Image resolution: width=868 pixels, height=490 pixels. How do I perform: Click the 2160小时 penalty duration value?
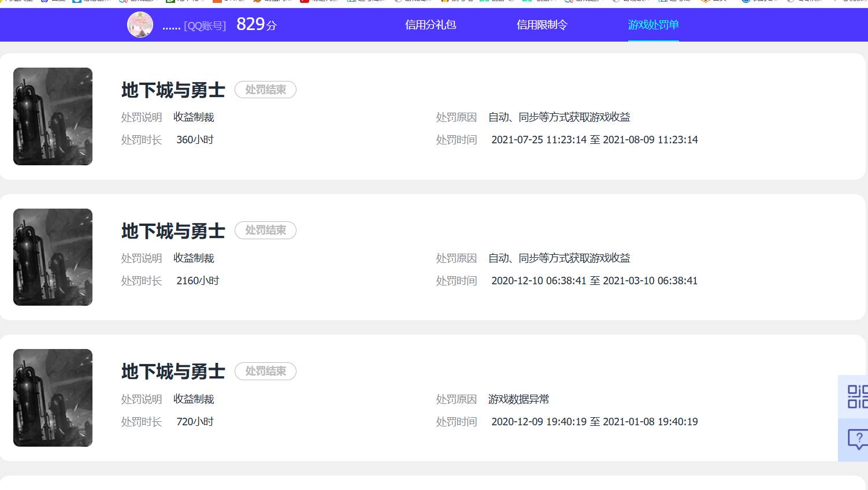pyautogui.click(x=198, y=281)
